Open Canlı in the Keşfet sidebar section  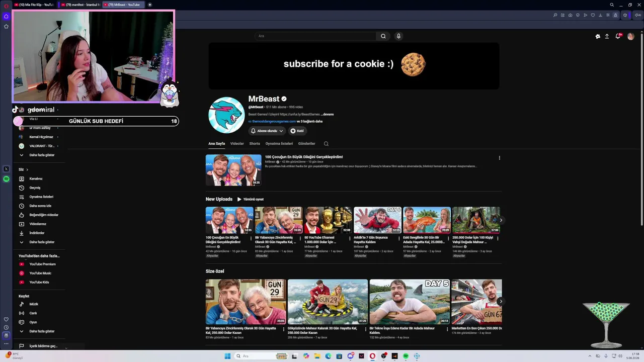coord(33,313)
